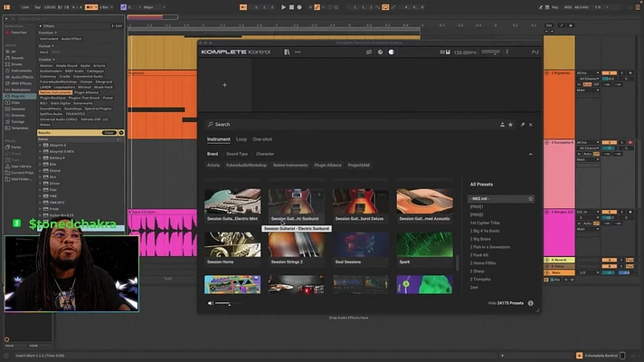The height and width of the screenshot is (362, 644).
Task: Click the plus to add an instrument
Action: [x=224, y=85]
